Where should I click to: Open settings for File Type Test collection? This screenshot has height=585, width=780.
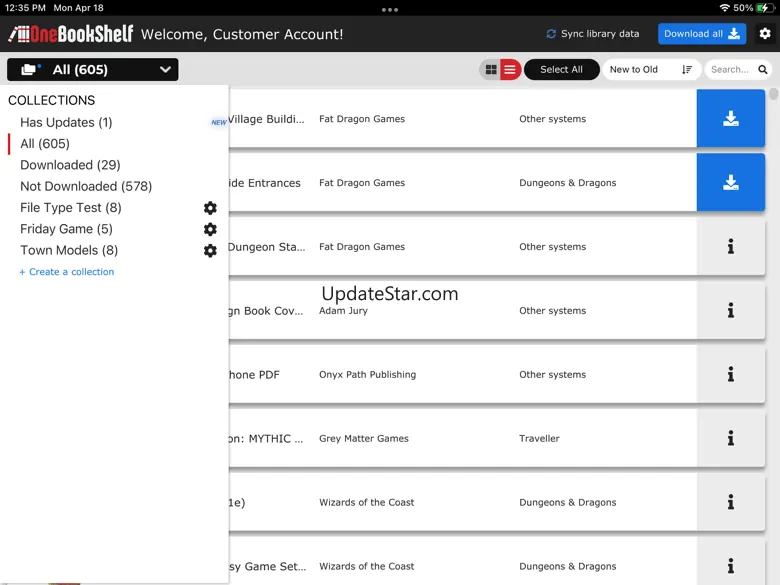(x=210, y=208)
